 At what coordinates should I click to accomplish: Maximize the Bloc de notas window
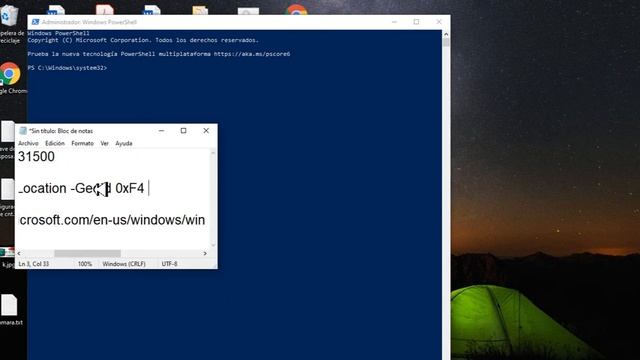(x=184, y=131)
